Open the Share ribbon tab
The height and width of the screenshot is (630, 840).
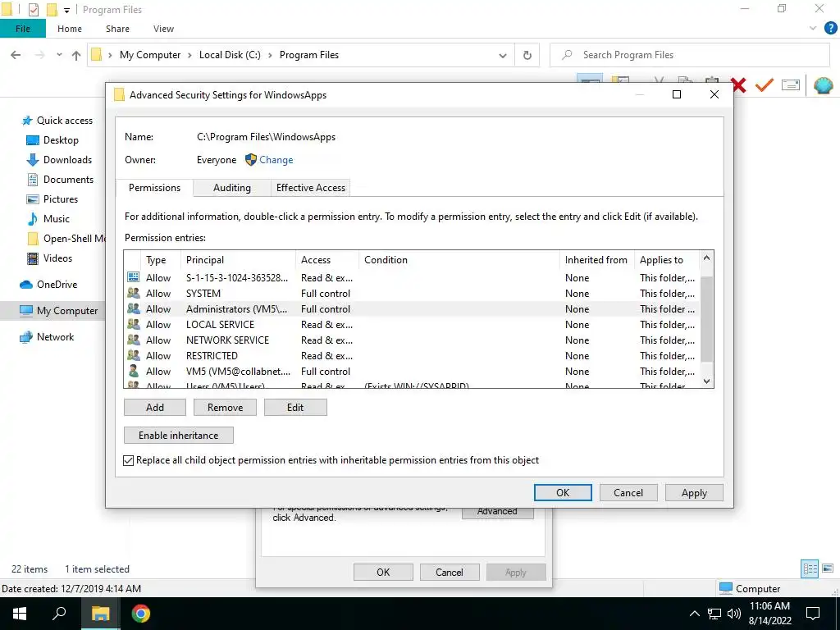coord(117,29)
